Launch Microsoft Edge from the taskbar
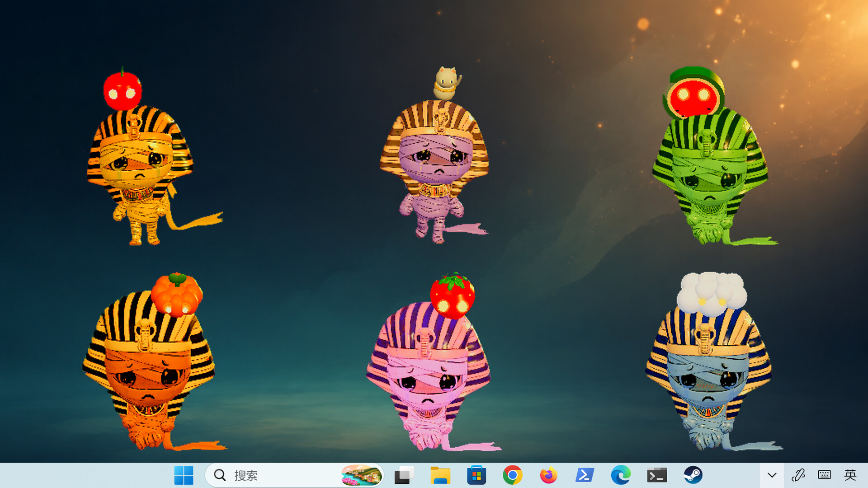The width and height of the screenshot is (868, 488). point(621,475)
